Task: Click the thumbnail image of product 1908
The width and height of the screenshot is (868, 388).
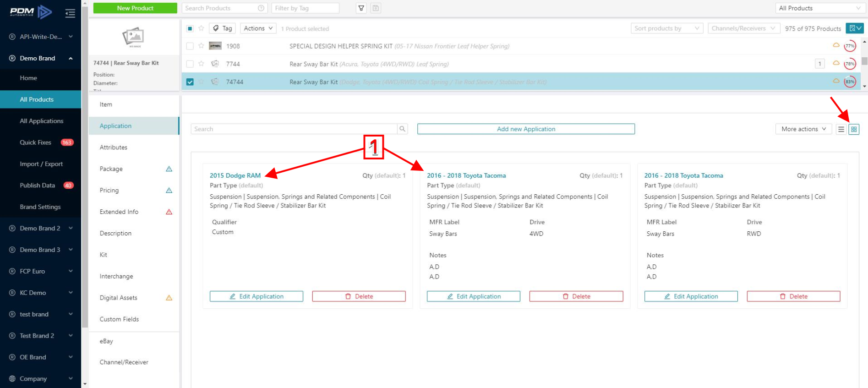Action: 215,46
